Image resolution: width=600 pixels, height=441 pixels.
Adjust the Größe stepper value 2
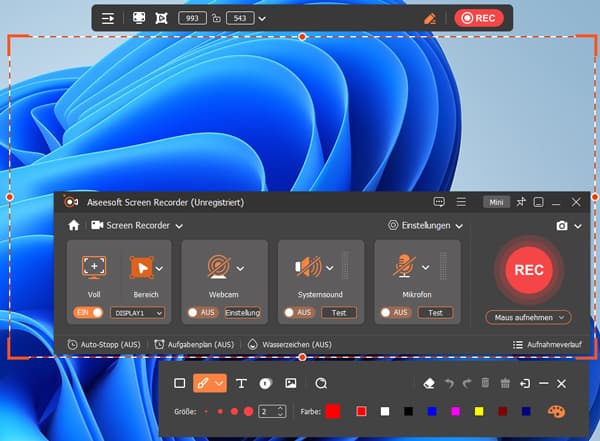(x=272, y=412)
